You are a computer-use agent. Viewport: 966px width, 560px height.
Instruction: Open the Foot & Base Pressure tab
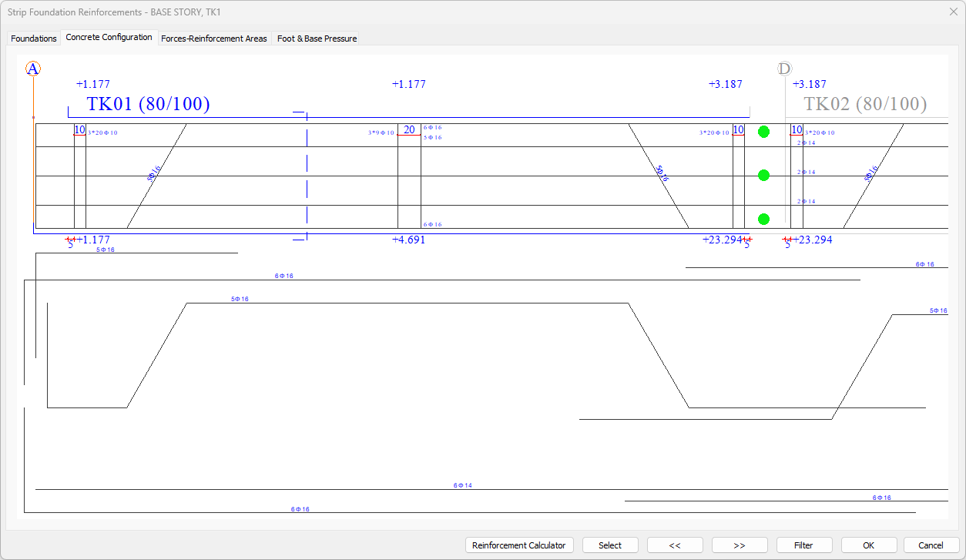click(x=317, y=39)
